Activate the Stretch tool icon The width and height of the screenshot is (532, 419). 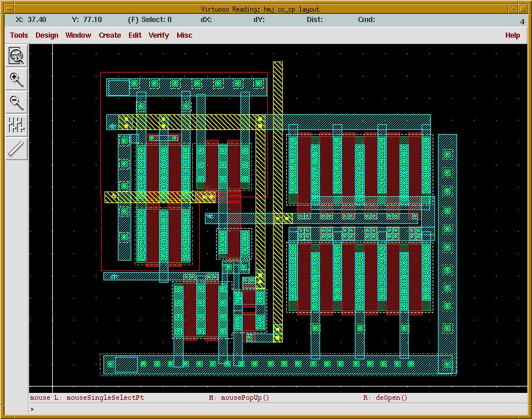[x=17, y=125]
